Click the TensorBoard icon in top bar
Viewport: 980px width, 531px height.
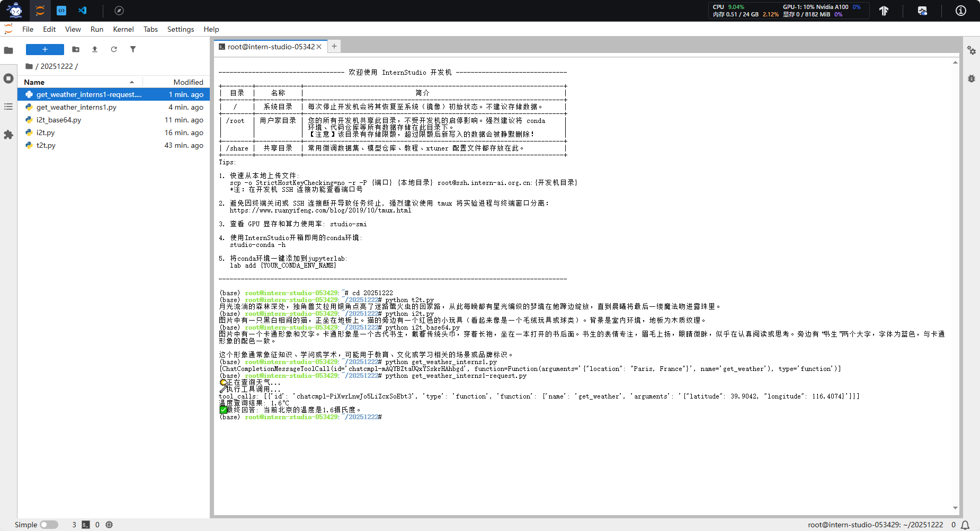click(884, 11)
